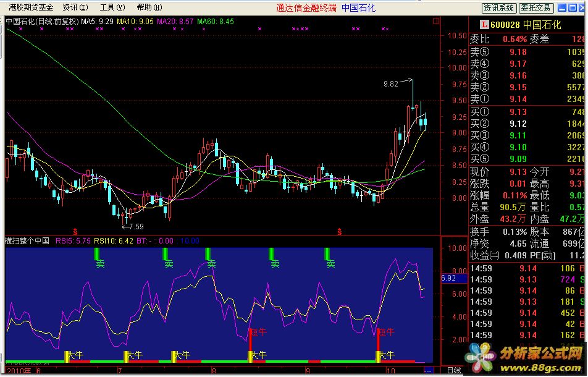
Task: Select the 买① bid row at 9.13
Action: tap(527, 112)
